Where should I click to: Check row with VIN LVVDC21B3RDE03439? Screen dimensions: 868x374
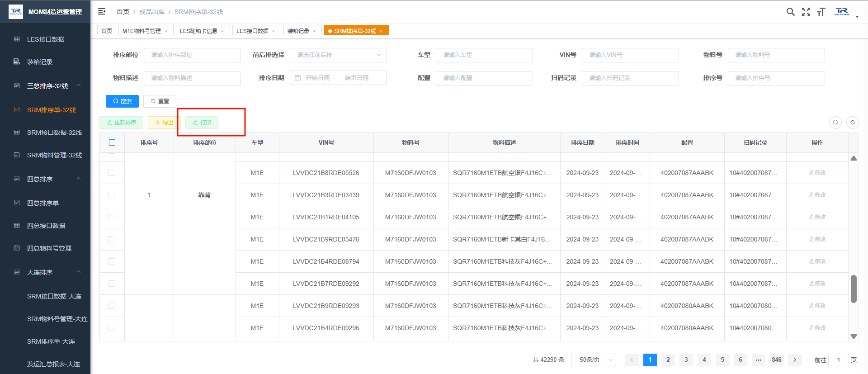[x=111, y=195]
